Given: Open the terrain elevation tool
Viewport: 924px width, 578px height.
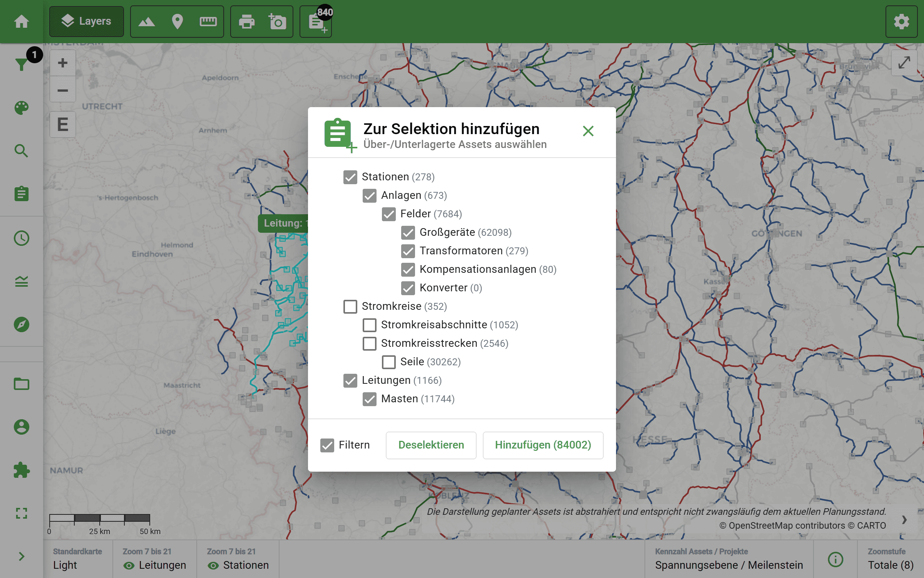Looking at the screenshot, I should 146,22.
